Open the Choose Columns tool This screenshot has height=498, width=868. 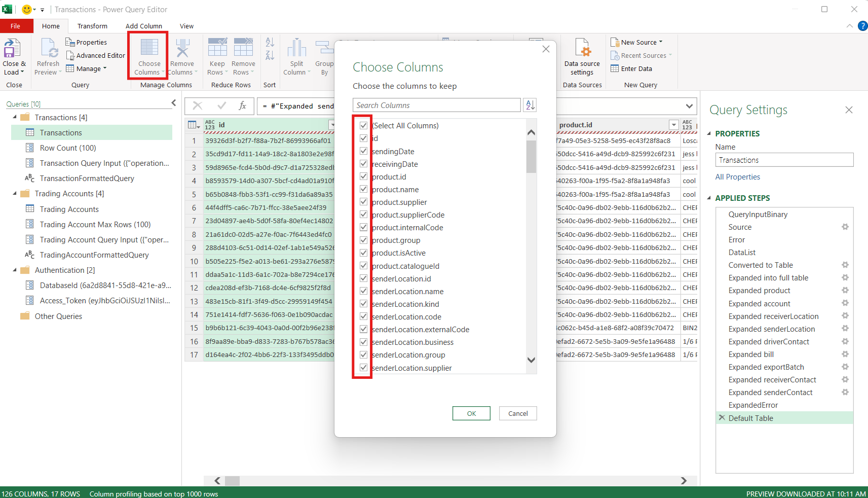point(148,56)
